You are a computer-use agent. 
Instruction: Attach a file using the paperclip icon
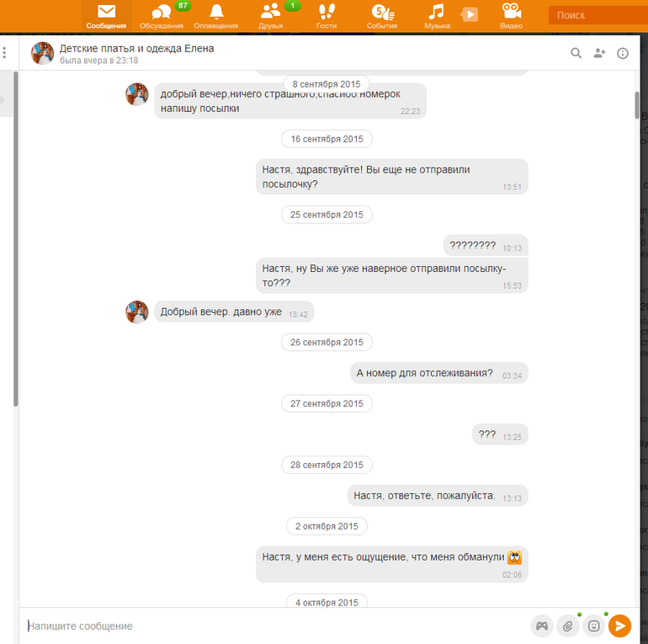coord(568,625)
